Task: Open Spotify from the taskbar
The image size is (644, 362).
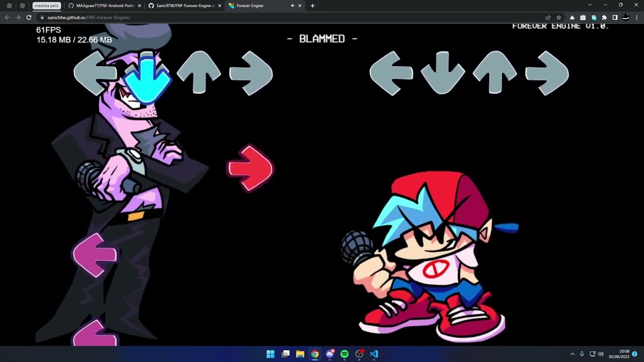Action: pyautogui.click(x=344, y=354)
